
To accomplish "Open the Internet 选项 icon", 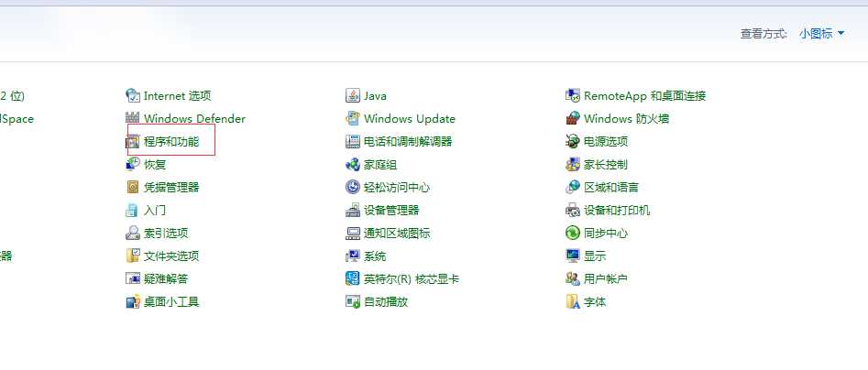I will click(x=133, y=95).
